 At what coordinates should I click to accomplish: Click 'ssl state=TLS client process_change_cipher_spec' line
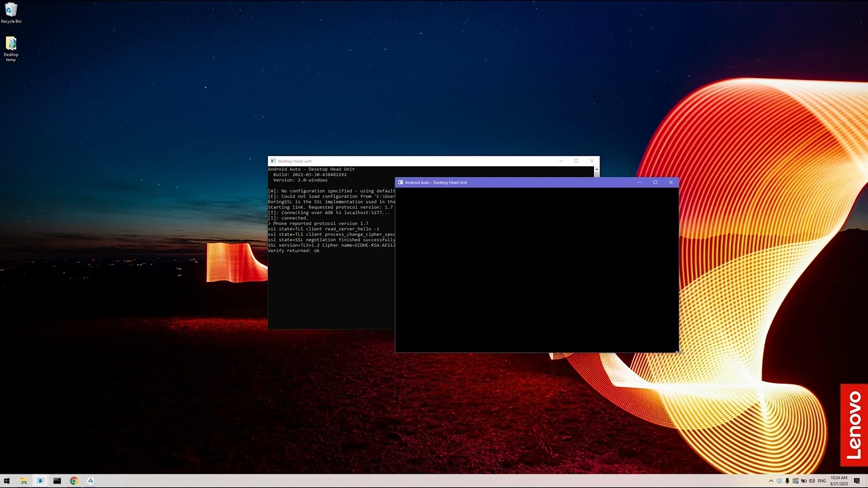click(332, 235)
